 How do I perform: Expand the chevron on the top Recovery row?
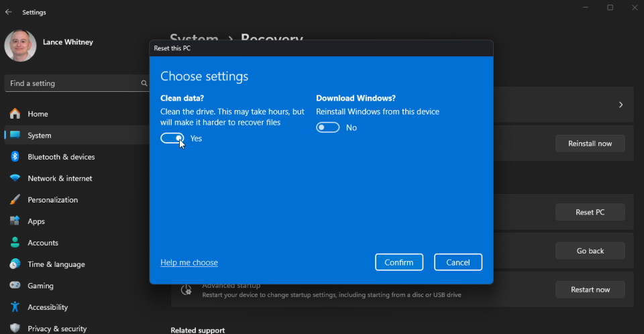point(621,105)
